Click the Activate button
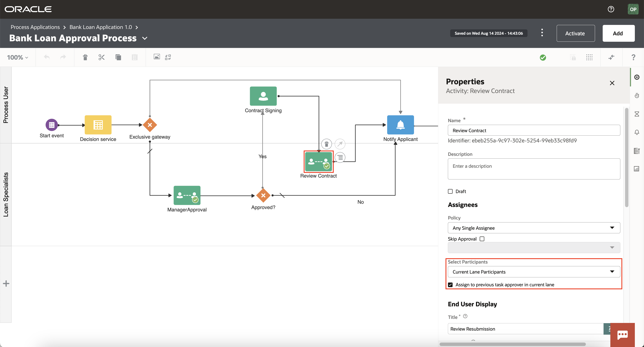The width and height of the screenshot is (644, 347). (575, 33)
